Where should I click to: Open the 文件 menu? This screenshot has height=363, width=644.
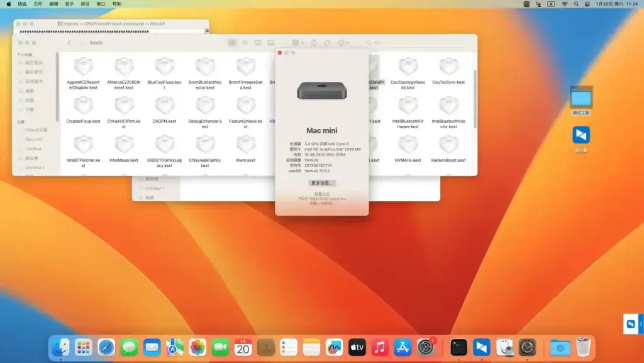[x=38, y=4]
